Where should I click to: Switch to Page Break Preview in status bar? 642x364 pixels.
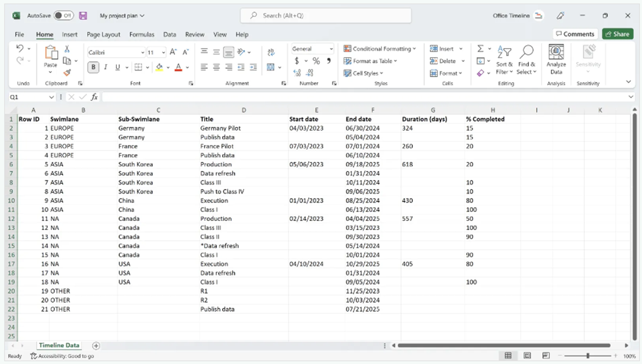pos(546,355)
